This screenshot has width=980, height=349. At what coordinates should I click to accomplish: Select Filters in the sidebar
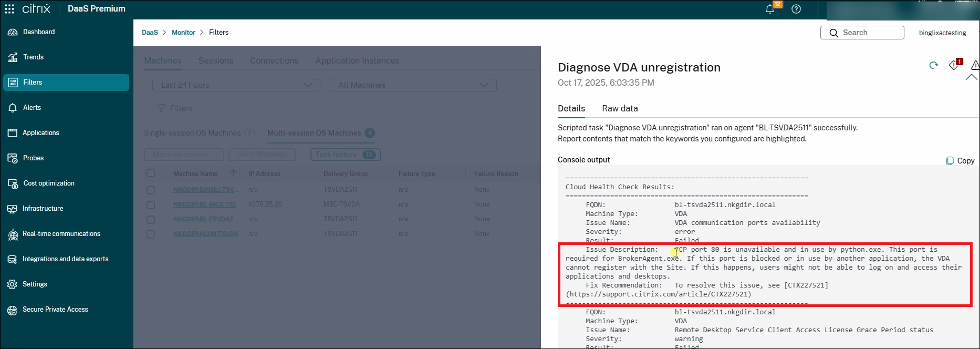pos(66,83)
